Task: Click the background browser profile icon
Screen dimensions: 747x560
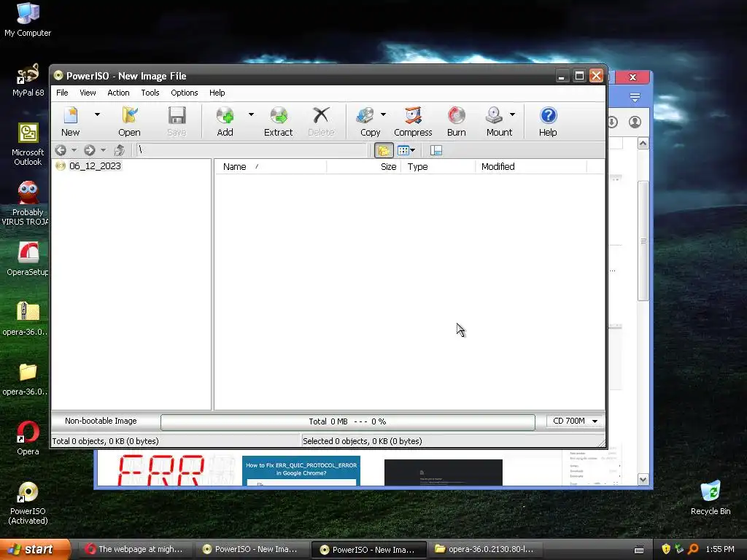Action: coord(635,122)
